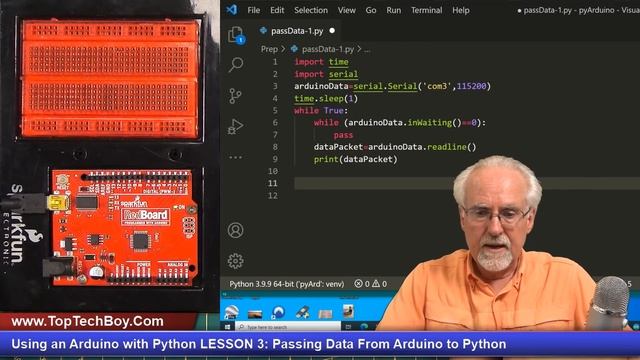
Task: Select the passData-1.py editor tab
Action: [297, 31]
